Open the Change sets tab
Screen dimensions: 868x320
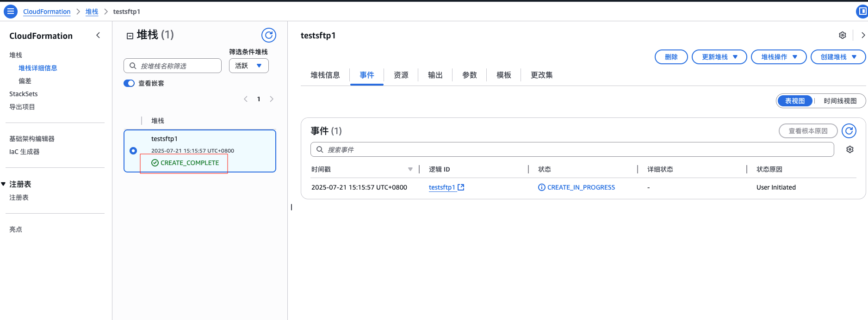pos(542,75)
